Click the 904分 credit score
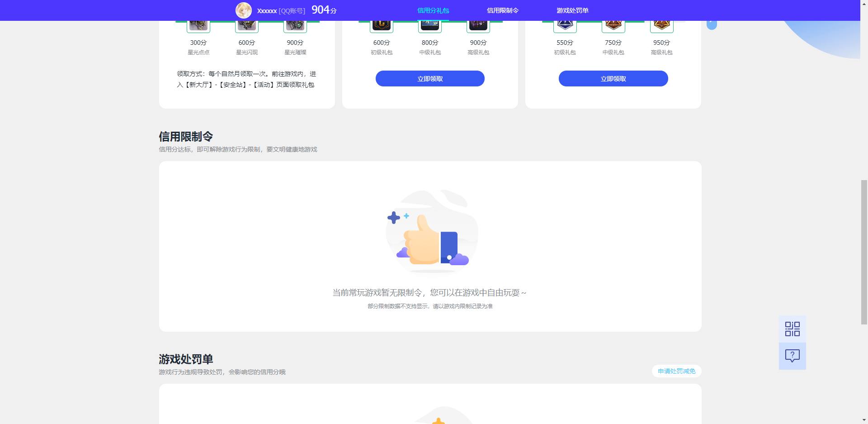Image resolution: width=868 pixels, height=424 pixels. [324, 10]
